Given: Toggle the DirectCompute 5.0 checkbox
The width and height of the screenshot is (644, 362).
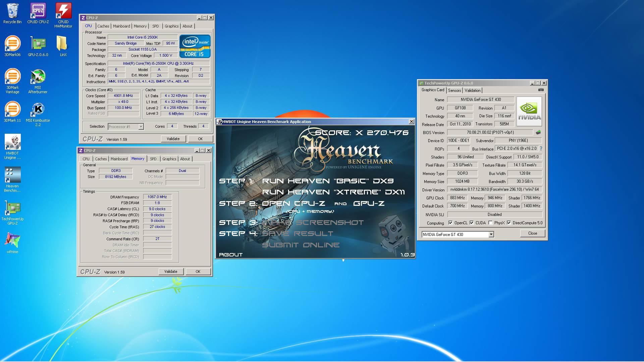Looking at the screenshot, I should [509, 223].
